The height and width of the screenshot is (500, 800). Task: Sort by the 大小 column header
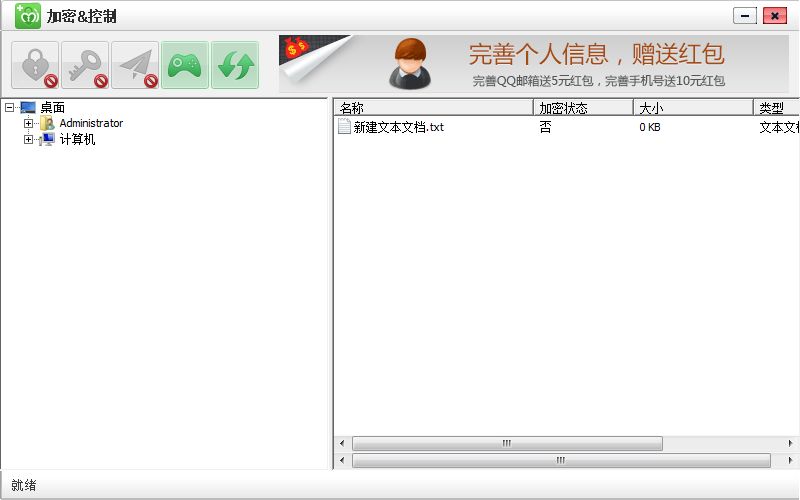[x=693, y=108]
